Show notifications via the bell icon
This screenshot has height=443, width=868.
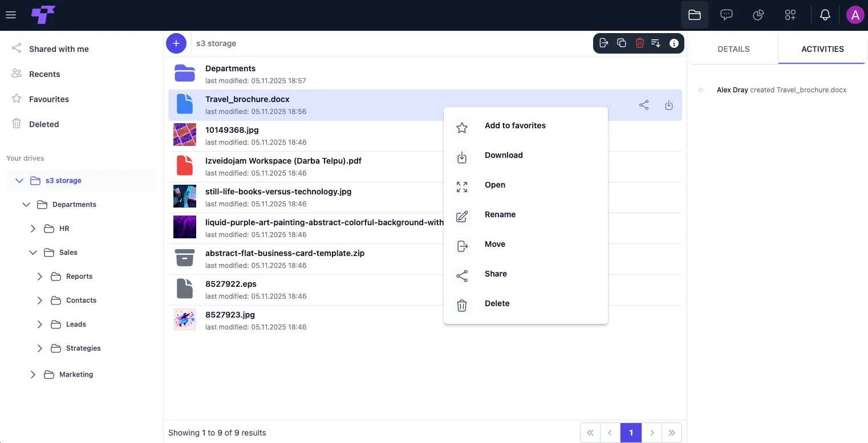tap(825, 15)
